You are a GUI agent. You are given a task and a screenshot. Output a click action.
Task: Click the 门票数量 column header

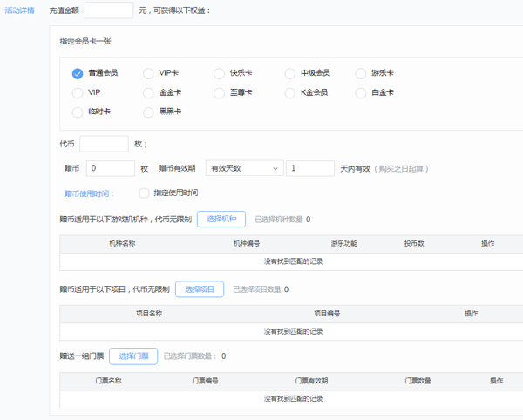pos(418,381)
